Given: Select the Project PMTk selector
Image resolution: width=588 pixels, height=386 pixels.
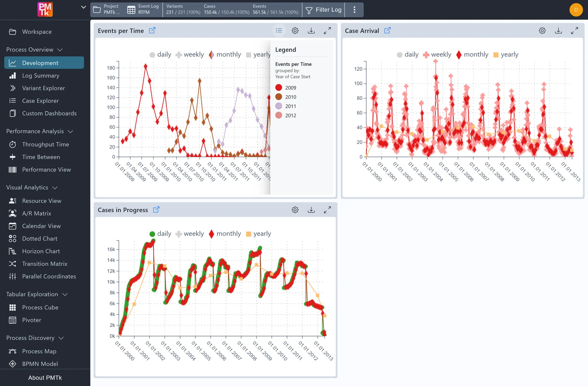Looking at the screenshot, I should pyautogui.click(x=107, y=10).
